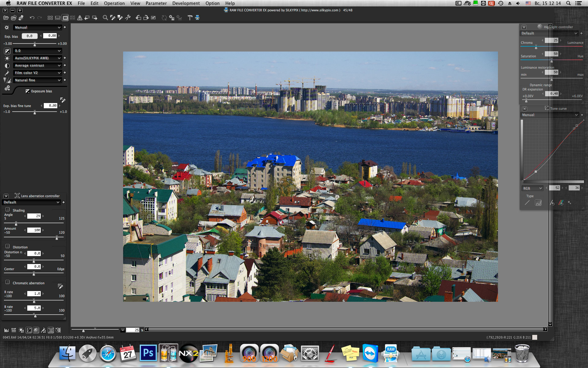Viewport: 588px width, 368px height.
Task: Enable the Distortion checkbox
Action: click(x=8, y=246)
